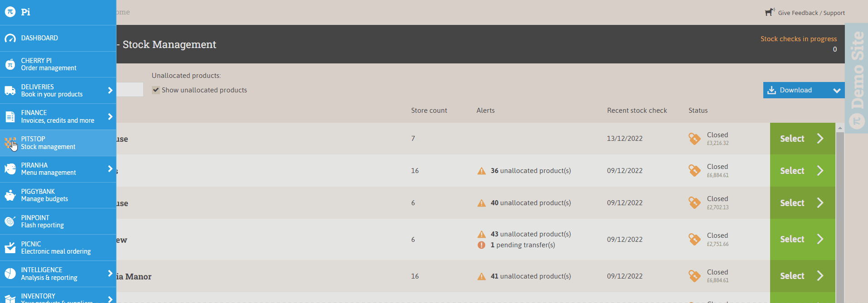Screen dimensions: 868x303
Task: Expand the Finance submenu arrow
Action: (110, 117)
